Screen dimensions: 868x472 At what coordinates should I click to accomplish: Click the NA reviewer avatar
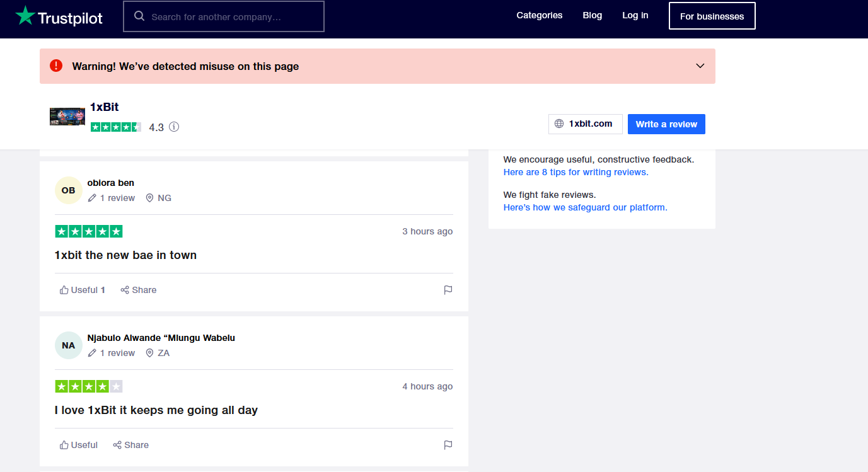point(69,345)
